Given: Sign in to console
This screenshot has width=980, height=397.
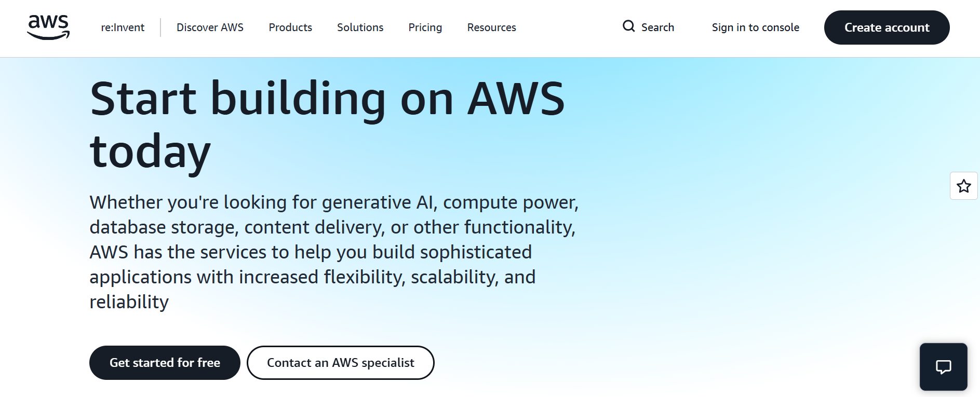Looking at the screenshot, I should pos(756,28).
